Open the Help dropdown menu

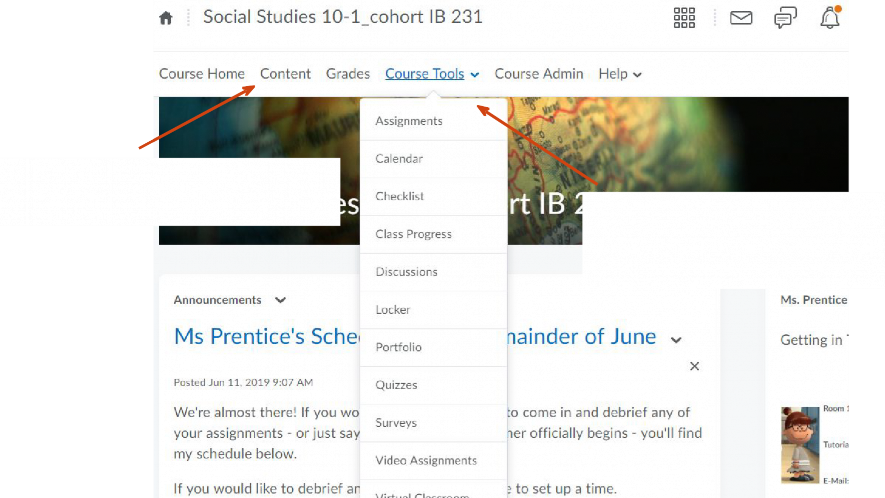620,74
